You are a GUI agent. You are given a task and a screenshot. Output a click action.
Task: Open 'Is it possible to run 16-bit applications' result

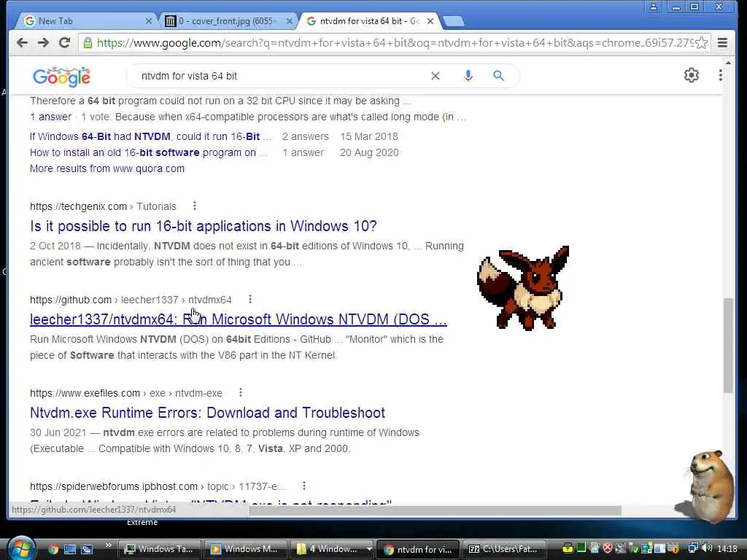point(204,226)
